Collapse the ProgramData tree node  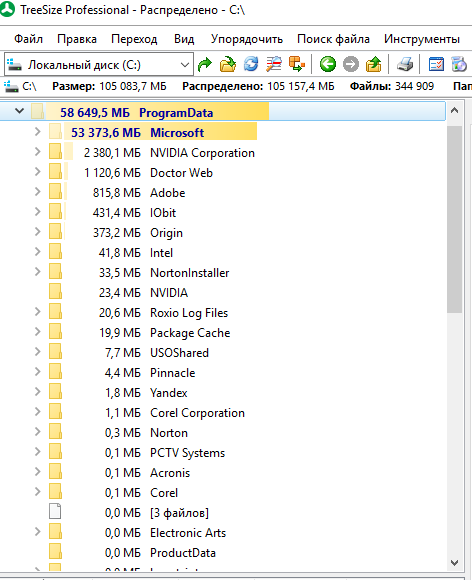[19, 111]
